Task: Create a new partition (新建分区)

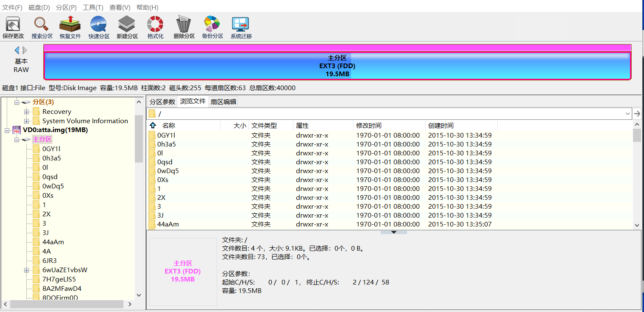Action: (127, 28)
